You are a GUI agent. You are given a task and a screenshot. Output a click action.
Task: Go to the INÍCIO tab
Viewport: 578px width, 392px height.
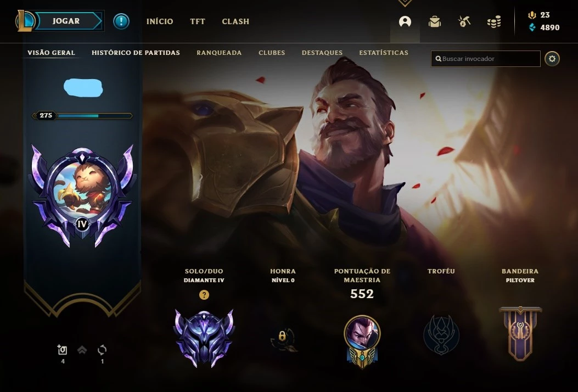click(x=160, y=21)
